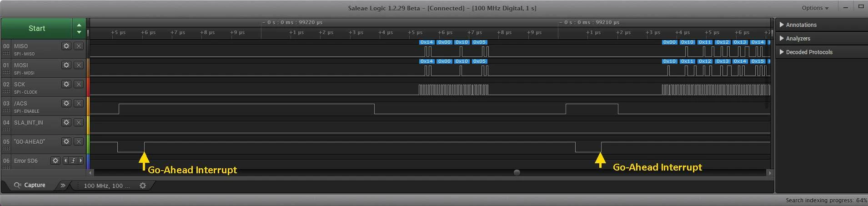Click the SPI - CLOCK sublabel under SCK

click(25, 92)
